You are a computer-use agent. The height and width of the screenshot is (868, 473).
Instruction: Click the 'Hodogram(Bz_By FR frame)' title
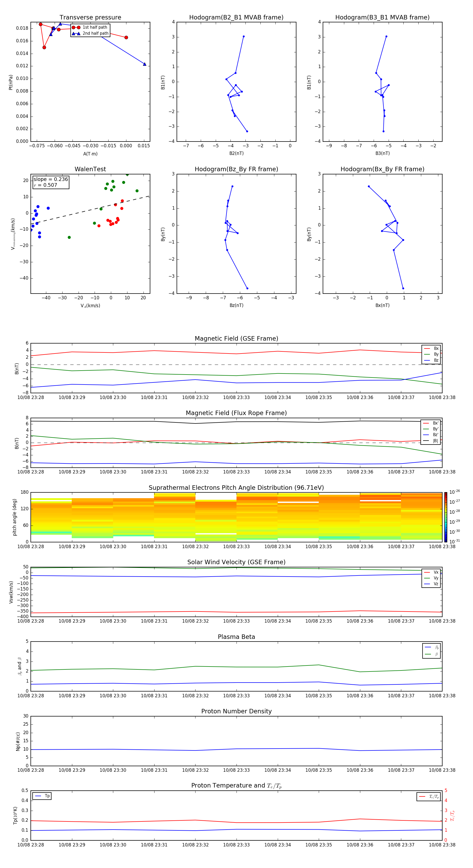tap(236, 169)
